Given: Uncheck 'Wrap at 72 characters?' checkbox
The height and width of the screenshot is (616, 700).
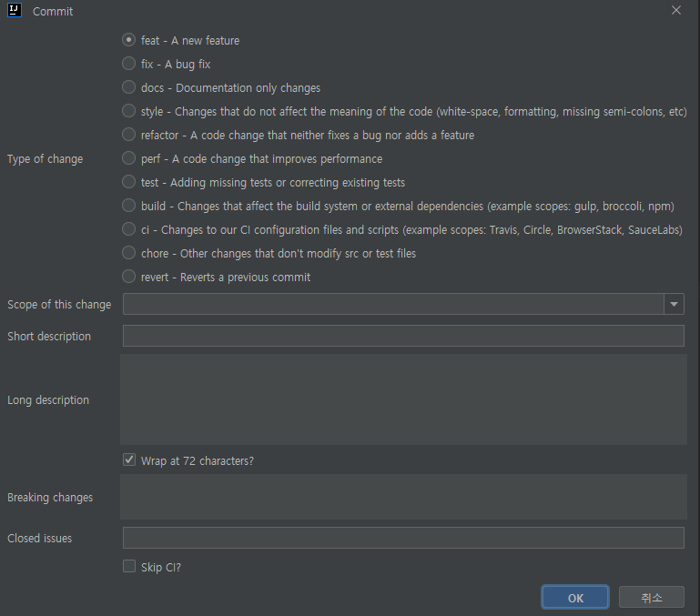Looking at the screenshot, I should 129,459.
